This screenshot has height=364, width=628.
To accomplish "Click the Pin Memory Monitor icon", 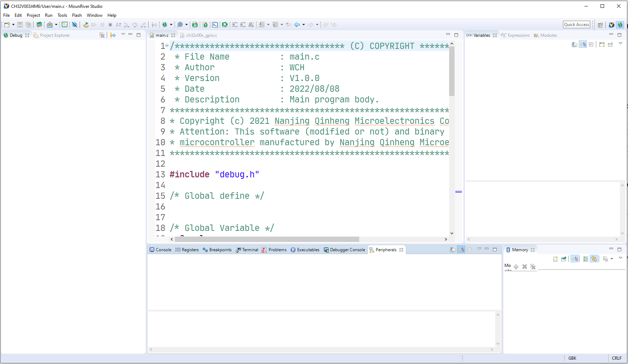I will pos(564,259).
